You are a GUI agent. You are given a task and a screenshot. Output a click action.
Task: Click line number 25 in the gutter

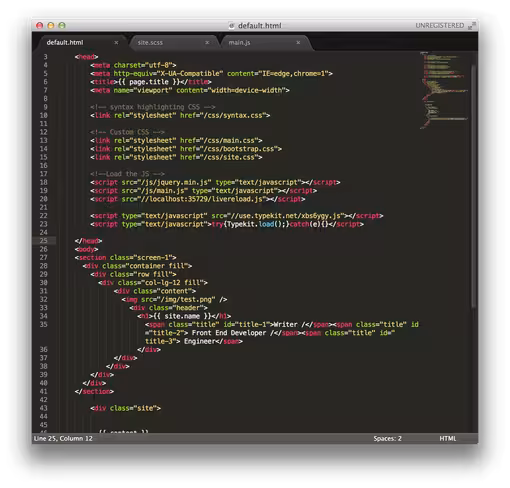tap(44, 241)
